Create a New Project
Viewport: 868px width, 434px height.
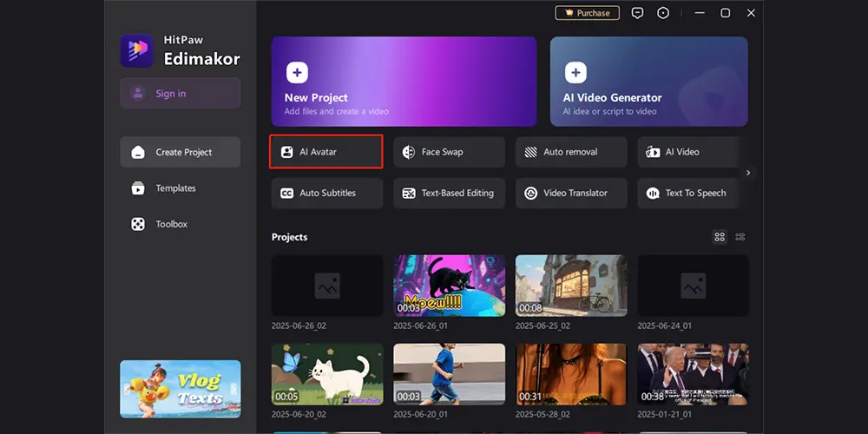click(404, 82)
